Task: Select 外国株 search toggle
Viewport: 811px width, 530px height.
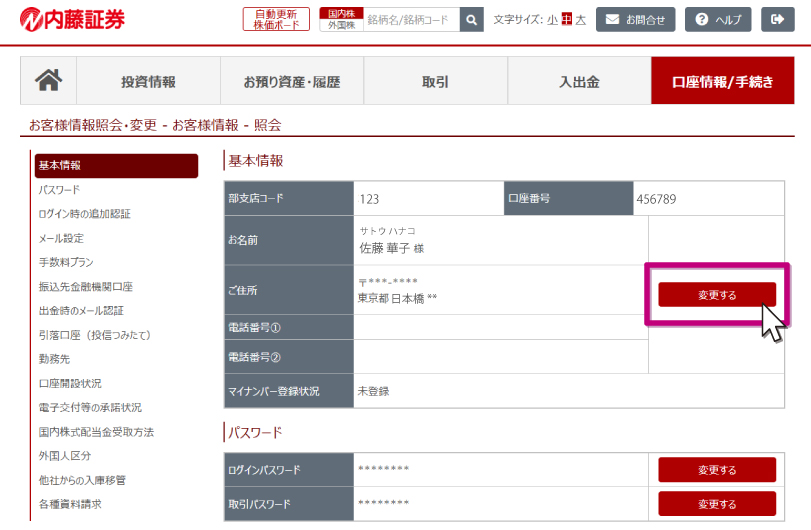Action: [340, 26]
